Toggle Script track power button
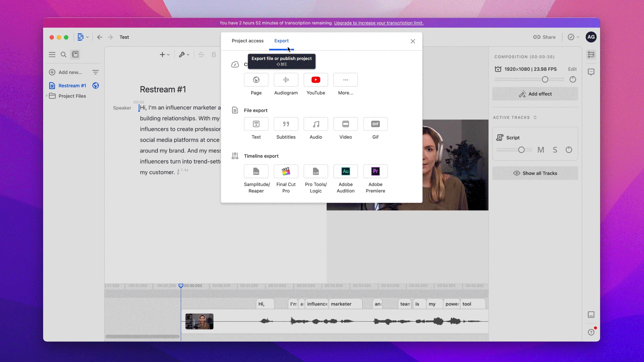 569,150
